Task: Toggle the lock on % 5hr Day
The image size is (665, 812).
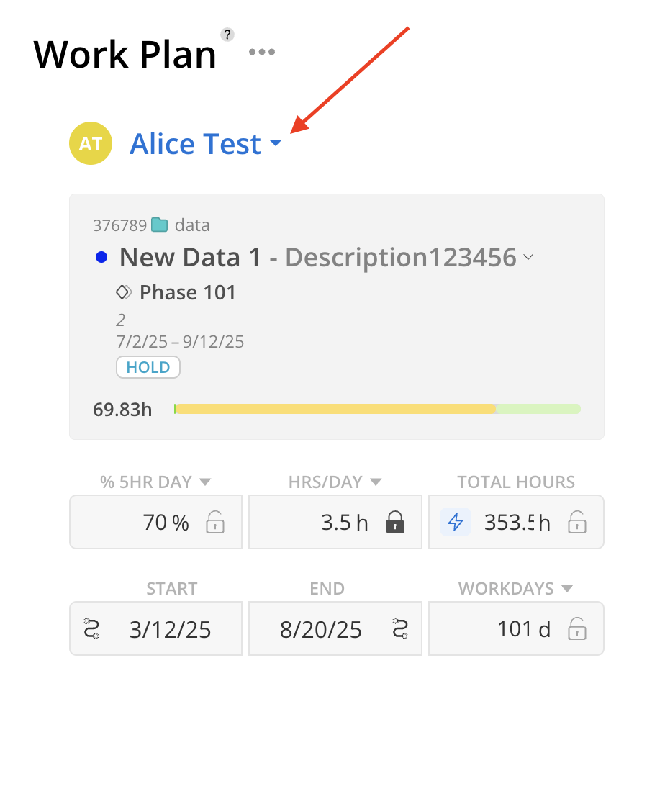Action: pyautogui.click(x=215, y=522)
